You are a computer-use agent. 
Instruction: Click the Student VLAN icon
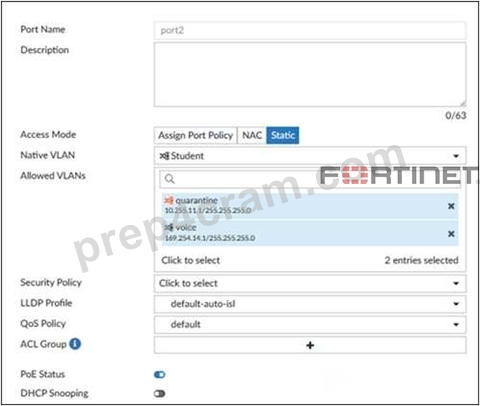(x=164, y=156)
